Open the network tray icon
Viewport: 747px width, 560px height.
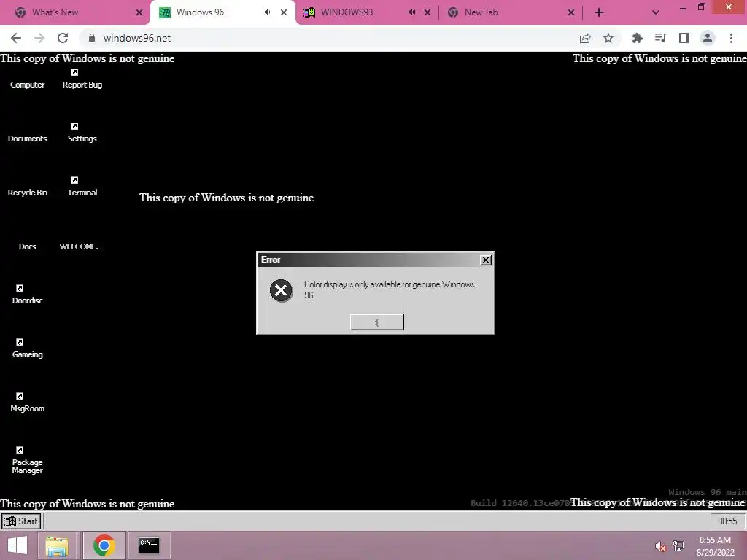(x=678, y=545)
